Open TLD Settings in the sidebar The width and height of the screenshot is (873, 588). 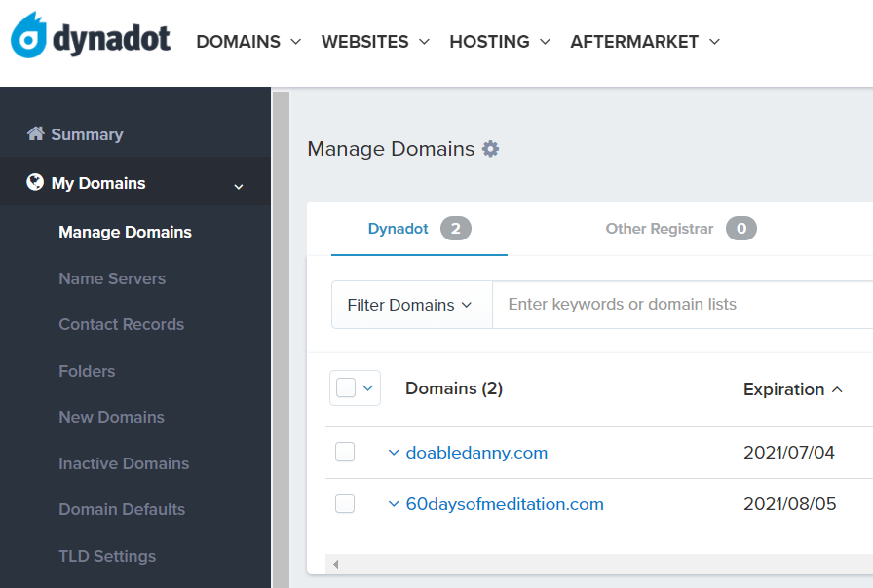(x=107, y=556)
